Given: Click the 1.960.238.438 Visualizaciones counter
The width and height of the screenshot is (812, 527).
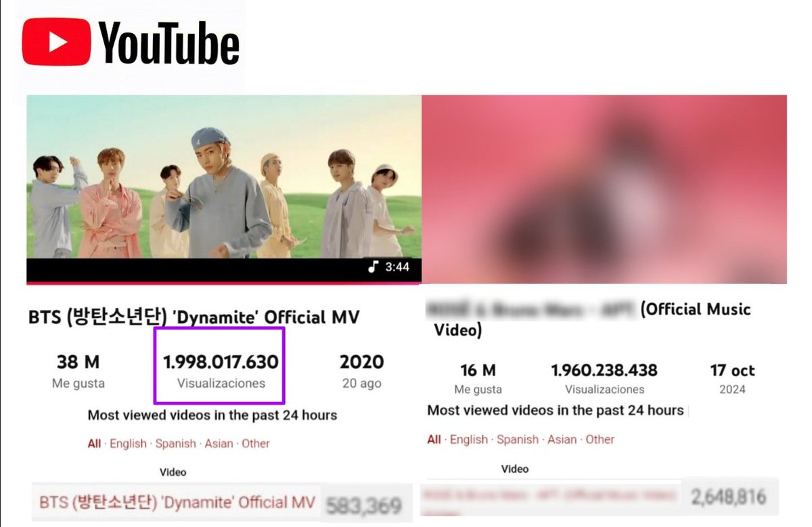Looking at the screenshot, I should pyautogui.click(x=604, y=378).
